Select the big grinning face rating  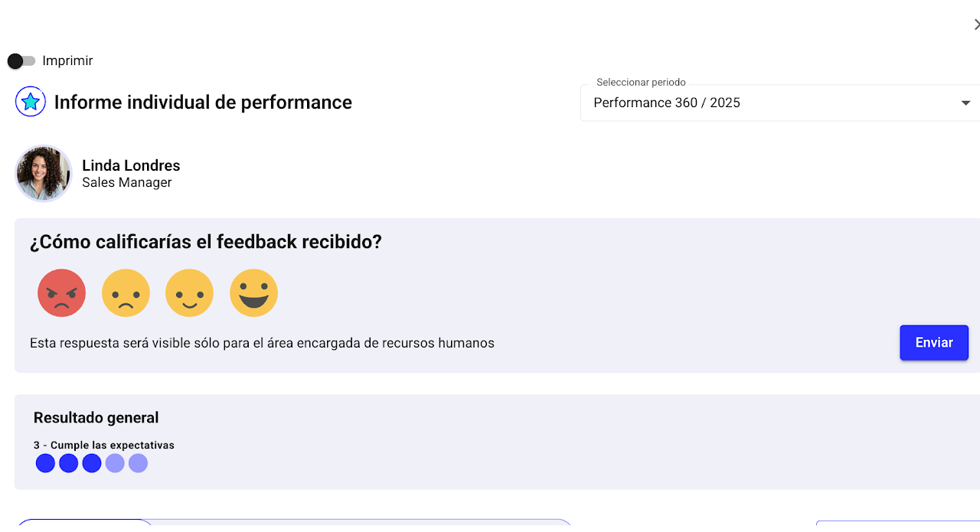(x=254, y=293)
